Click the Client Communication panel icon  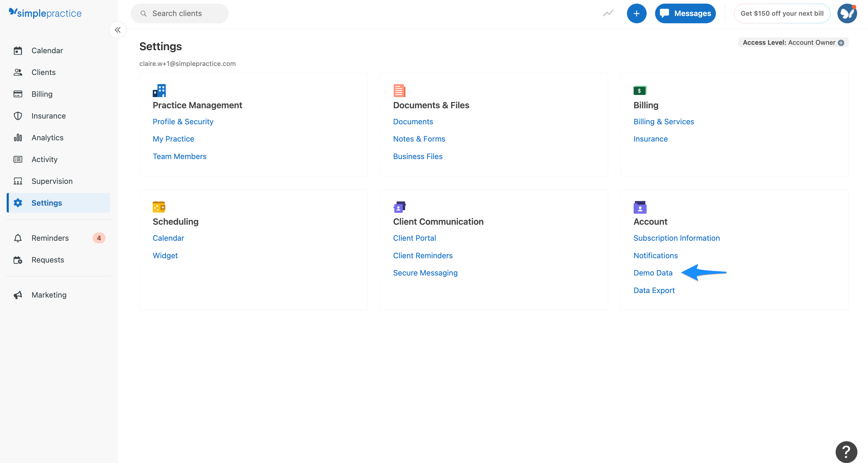click(399, 207)
